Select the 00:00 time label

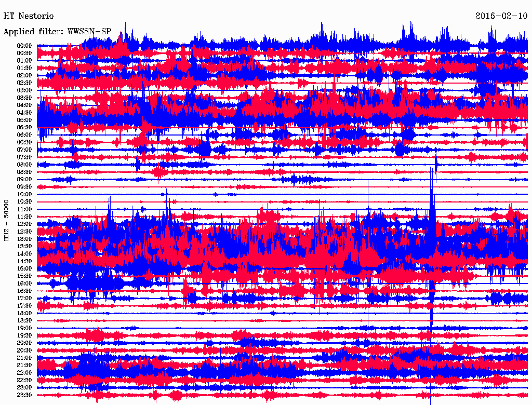(x=24, y=46)
